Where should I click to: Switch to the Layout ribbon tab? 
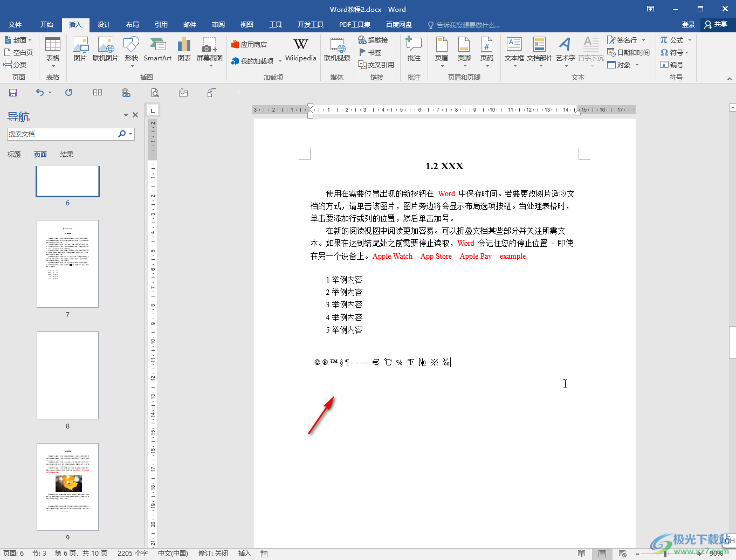point(133,25)
